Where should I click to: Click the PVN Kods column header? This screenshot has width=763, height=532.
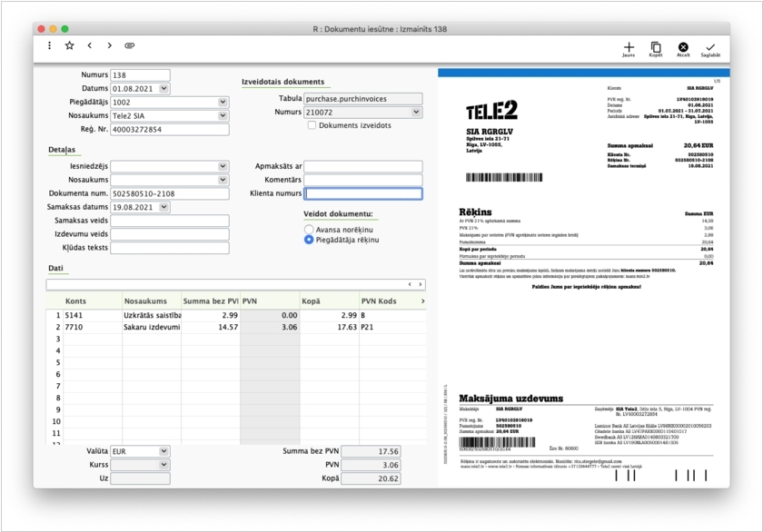point(379,300)
